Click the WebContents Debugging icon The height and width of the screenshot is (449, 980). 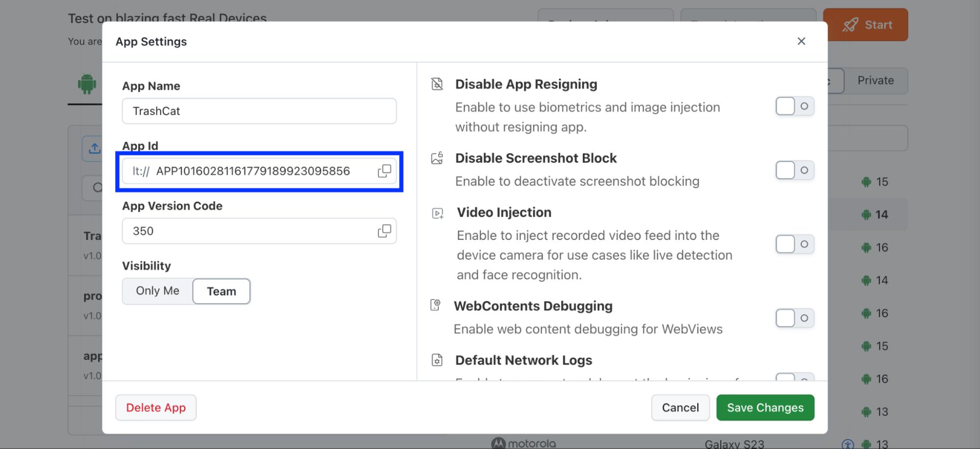coord(435,305)
